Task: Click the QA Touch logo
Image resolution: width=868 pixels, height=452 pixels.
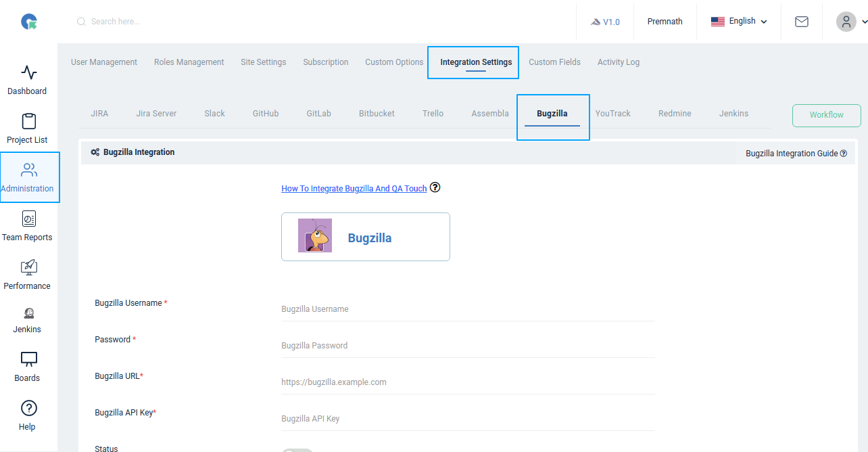Action: [x=28, y=21]
